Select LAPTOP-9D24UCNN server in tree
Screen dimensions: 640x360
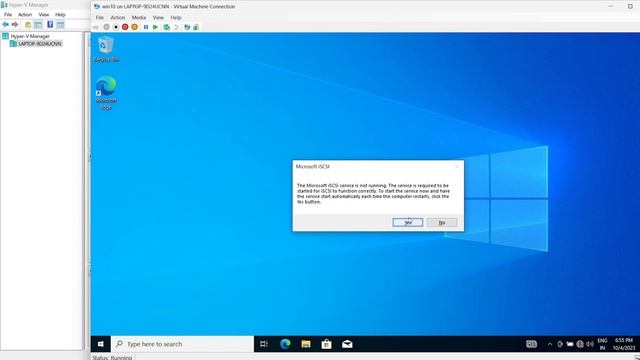click(36, 44)
